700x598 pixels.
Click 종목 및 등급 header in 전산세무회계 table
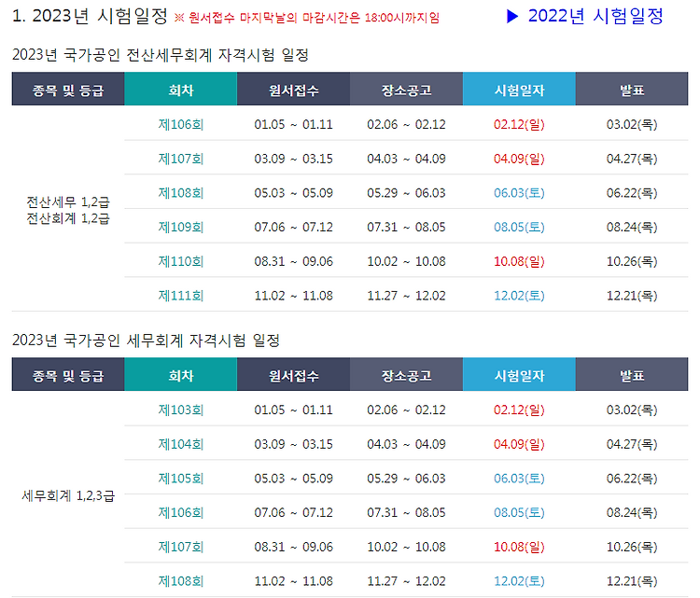[x=68, y=89]
